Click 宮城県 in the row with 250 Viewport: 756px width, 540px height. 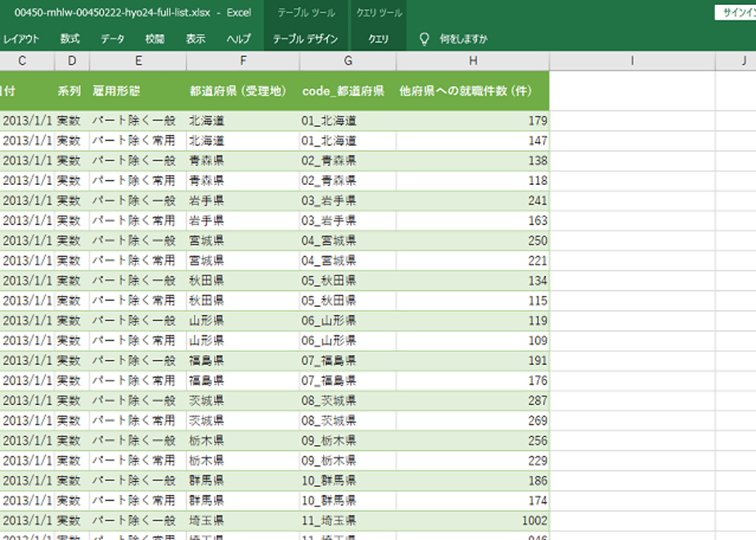243,241
